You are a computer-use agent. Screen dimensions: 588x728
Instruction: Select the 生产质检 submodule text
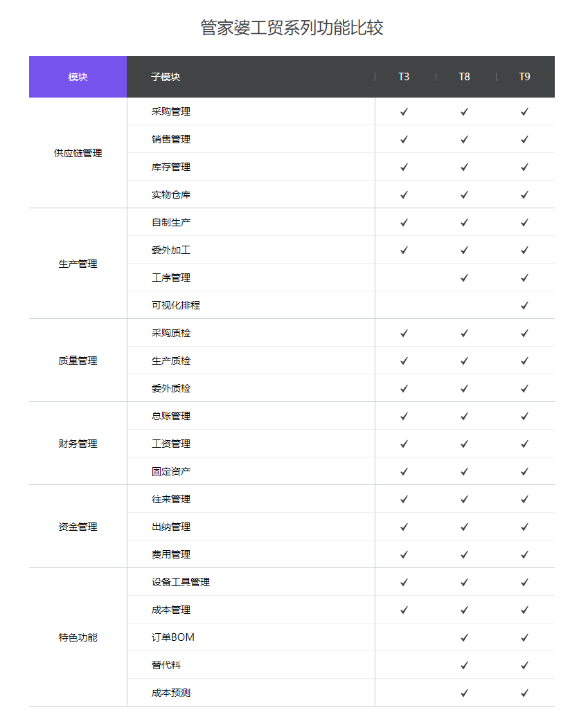170,361
